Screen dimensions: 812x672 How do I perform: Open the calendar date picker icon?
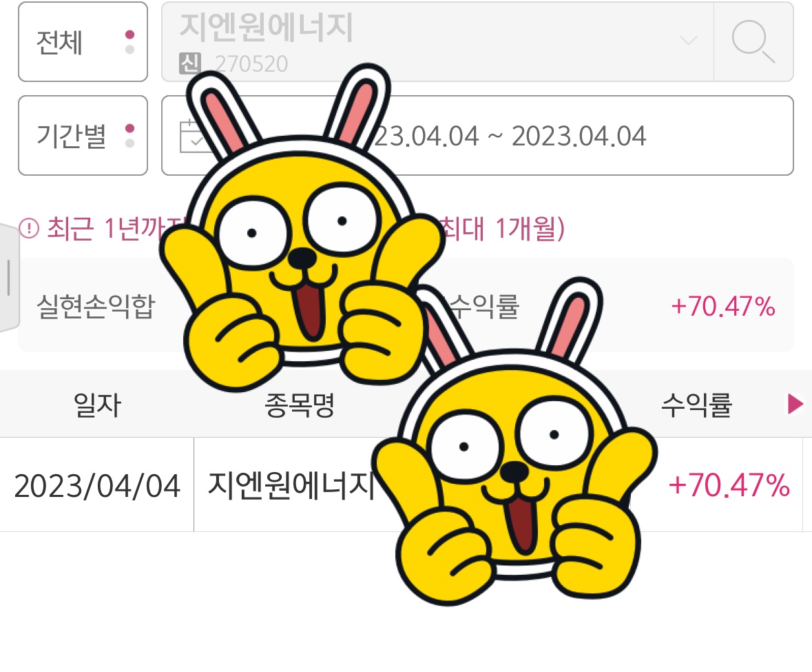(191, 136)
